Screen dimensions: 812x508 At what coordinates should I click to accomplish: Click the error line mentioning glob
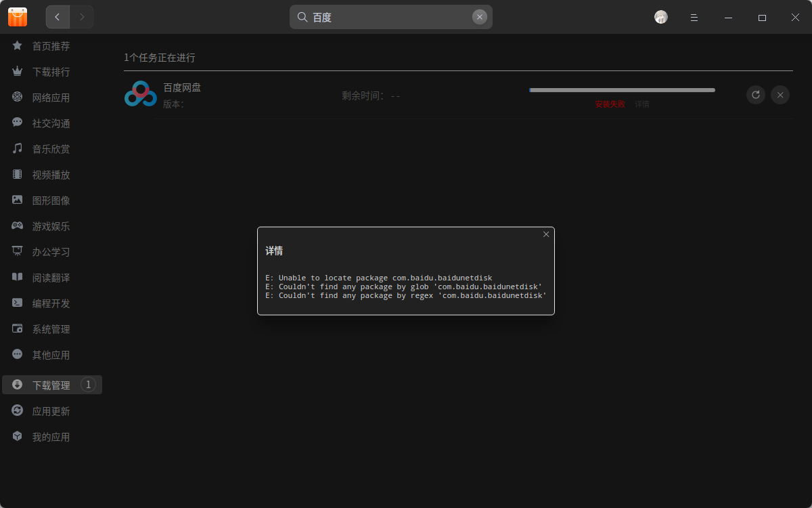pos(404,287)
